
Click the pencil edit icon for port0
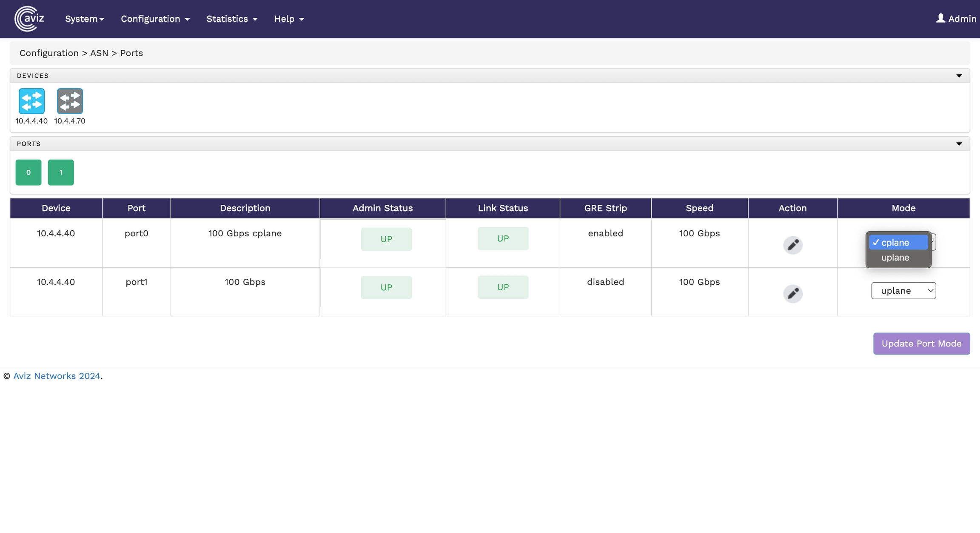point(792,245)
